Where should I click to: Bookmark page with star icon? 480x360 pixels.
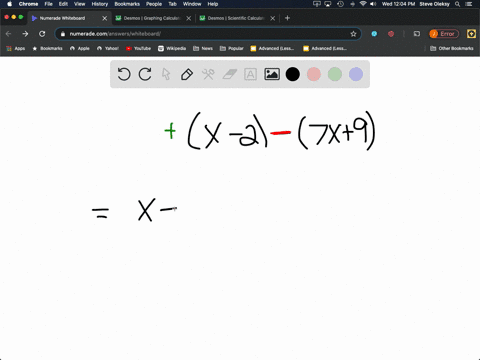[x=353, y=34]
